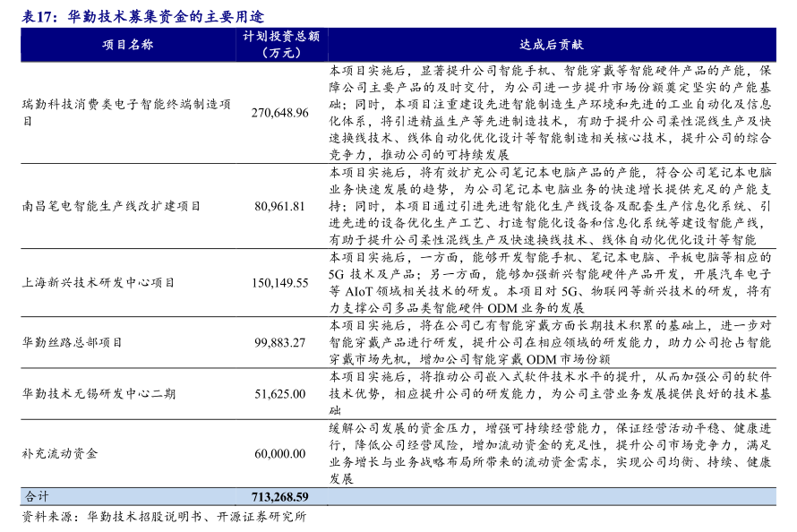The image size is (797, 532).
Task: Click the table title 表17 华勤技术募集资金的主要用途
Action: click(x=143, y=16)
